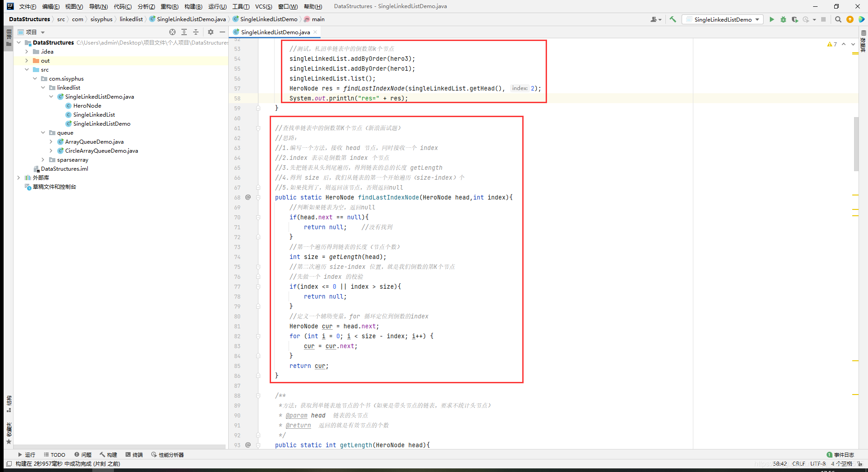This screenshot has height=472, width=868.
Task: Open the 构建 tool window
Action: (108, 454)
